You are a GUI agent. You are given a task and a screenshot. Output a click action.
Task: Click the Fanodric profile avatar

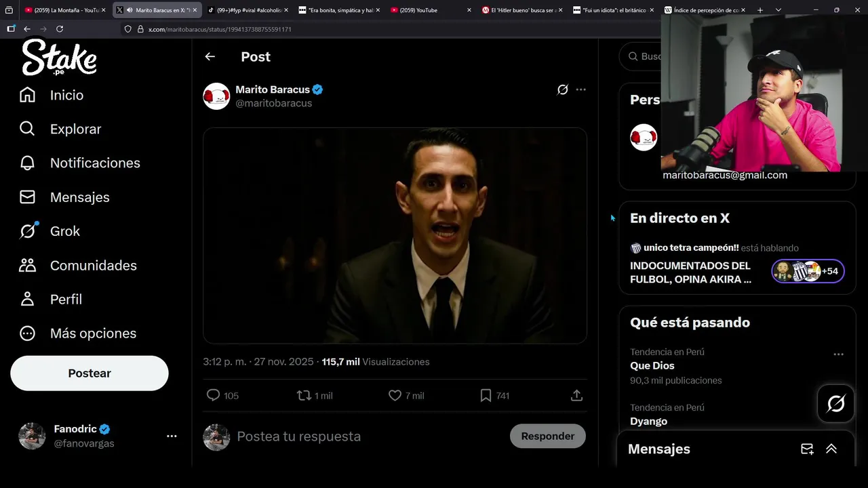pos(32,436)
